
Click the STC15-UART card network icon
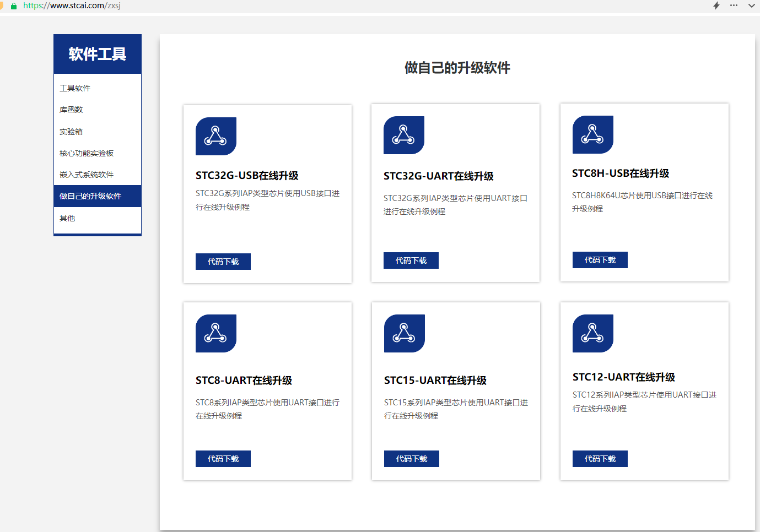[405, 333]
